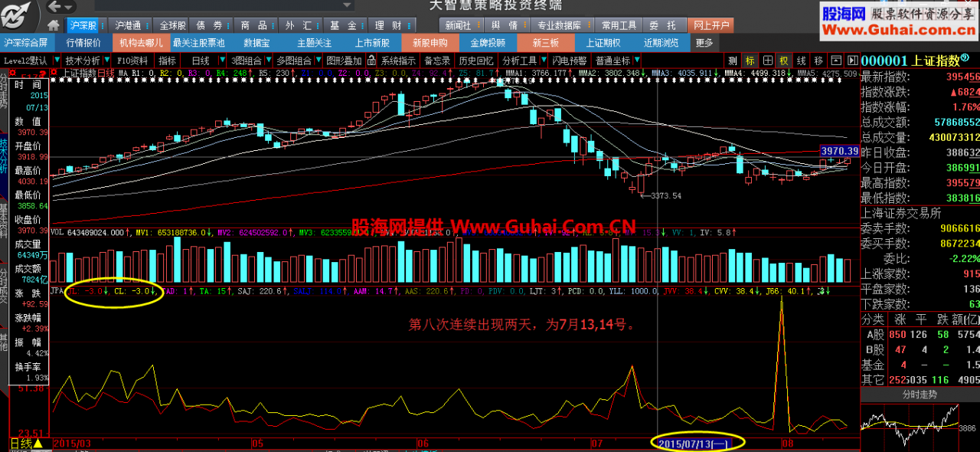This screenshot has width=980, height=452.
Task: Switch to the 基本资料 side tab
Action: (x=4, y=222)
